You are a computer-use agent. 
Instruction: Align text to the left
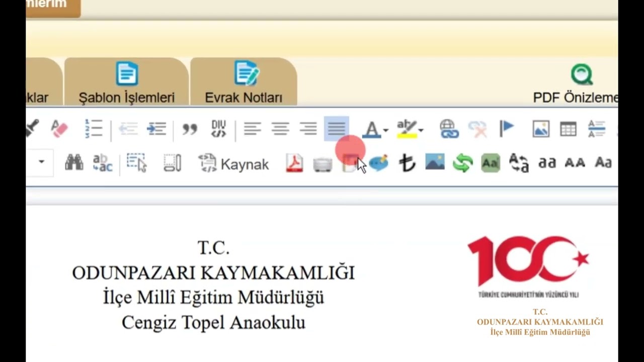252,129
